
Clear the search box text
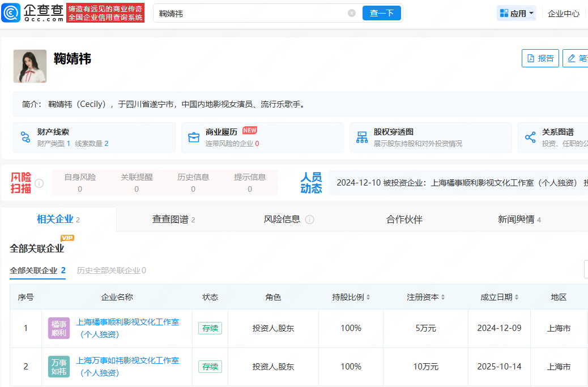click(x=352, y=13)
